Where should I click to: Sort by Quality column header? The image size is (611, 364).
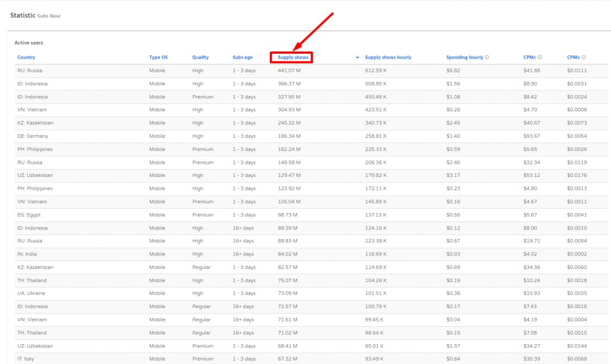coord(200,57)
